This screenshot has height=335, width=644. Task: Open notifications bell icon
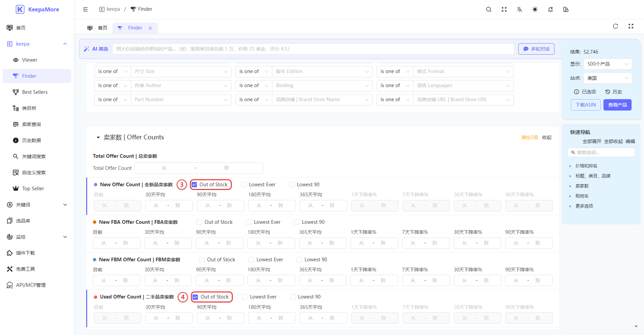550,9
